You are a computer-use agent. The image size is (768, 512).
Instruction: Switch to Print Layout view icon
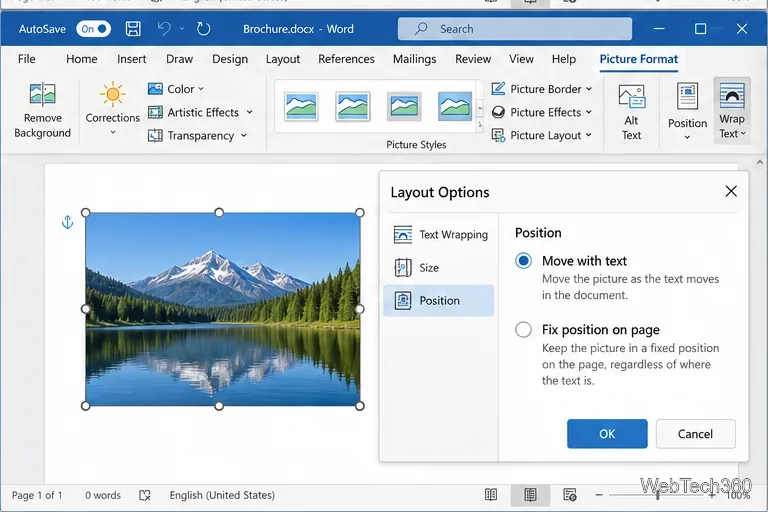click(x=530, y=495)
